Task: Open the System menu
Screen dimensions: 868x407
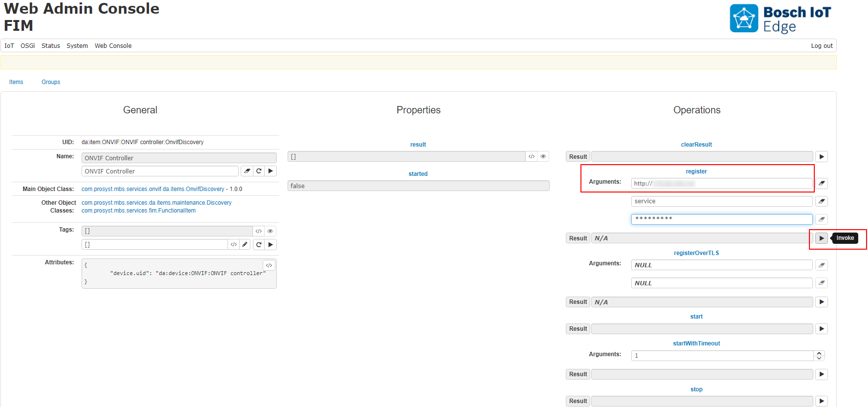Action: (x=77, y=45)
